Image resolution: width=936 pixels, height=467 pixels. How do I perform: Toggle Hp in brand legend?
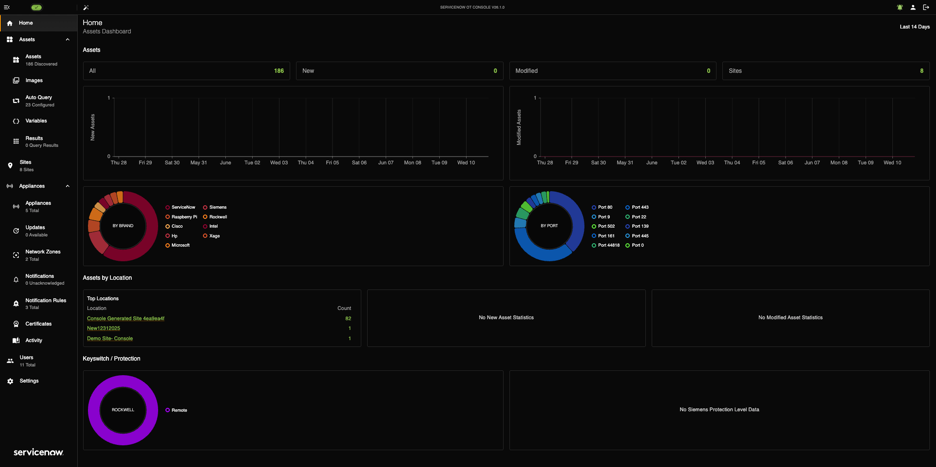click(x=171, y=236)
